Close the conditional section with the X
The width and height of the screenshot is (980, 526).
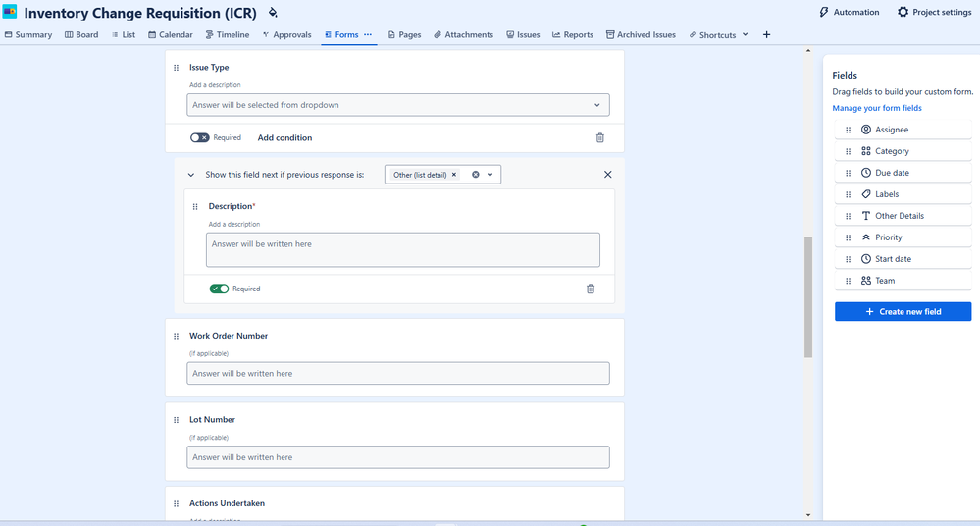tap(607, 175)
